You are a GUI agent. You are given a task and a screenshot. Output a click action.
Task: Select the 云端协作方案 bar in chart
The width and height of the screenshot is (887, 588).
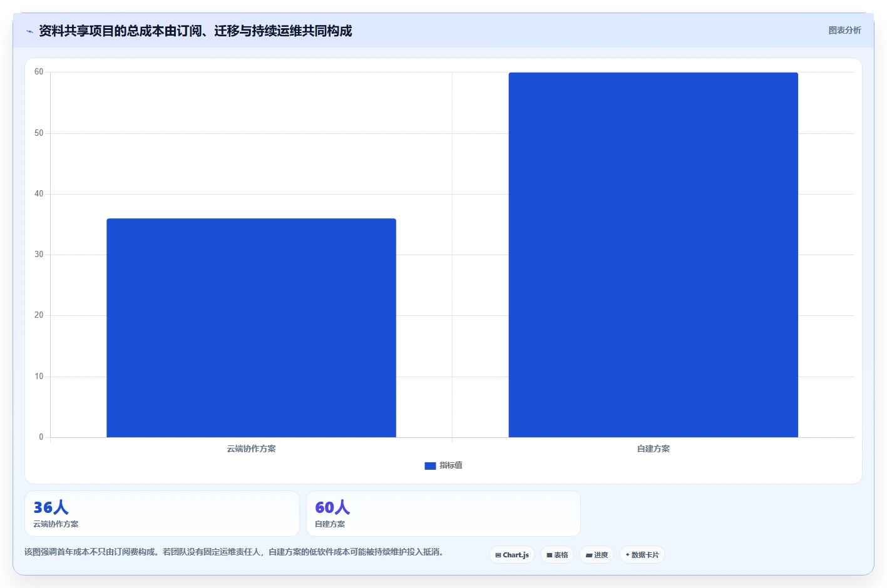pos(251,328)
